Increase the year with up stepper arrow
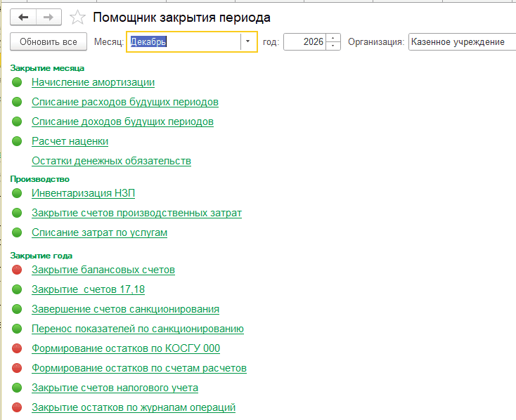Image resolution: width=516 pixels, height=420 pixels. tap(333, 38)
